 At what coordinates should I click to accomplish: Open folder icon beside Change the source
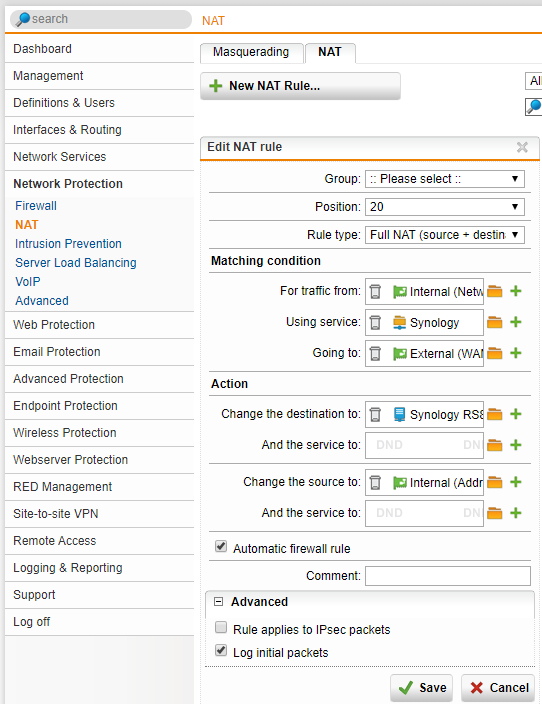[x=494, y=482]
